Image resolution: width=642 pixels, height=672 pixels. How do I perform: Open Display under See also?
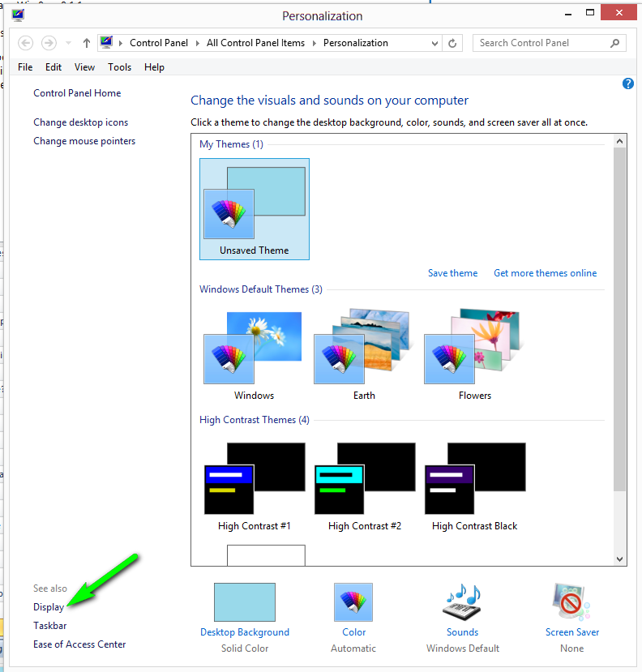(x=49, y=607)
